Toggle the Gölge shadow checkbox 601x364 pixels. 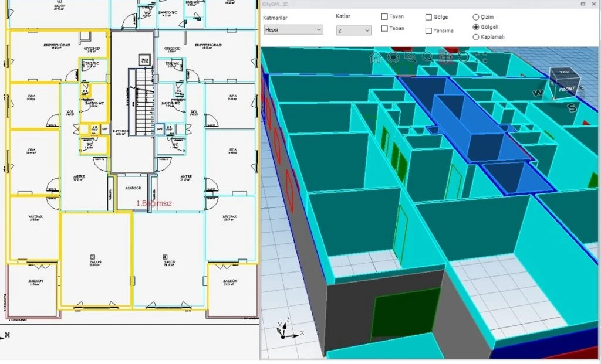pos(428,17)
